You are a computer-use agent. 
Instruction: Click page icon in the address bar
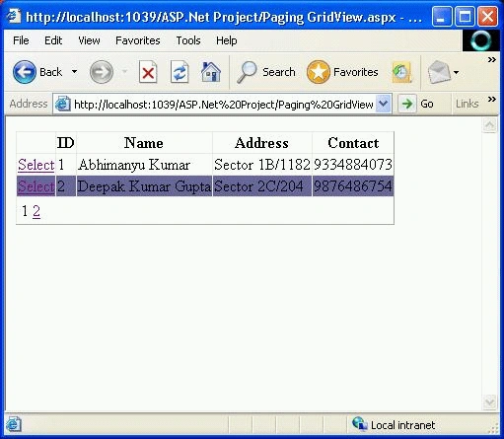coord(63,105)
